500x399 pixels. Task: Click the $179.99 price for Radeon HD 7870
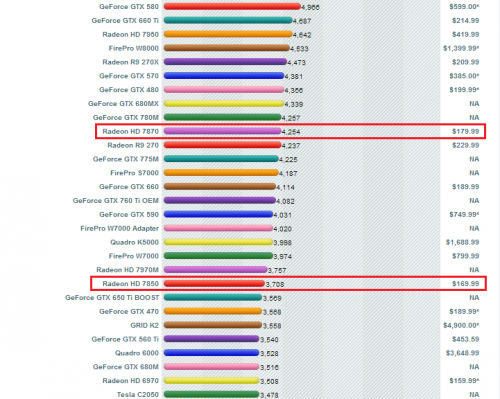[x=465, y=131]
